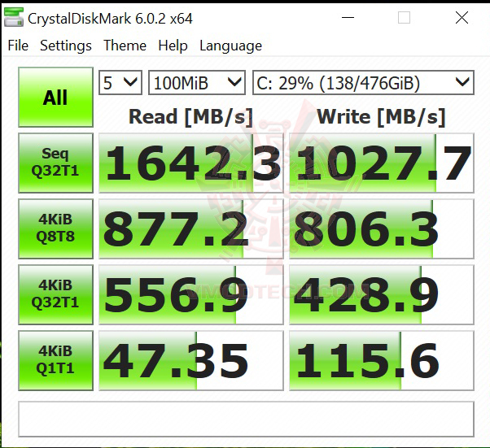This screenshot has width=490, height=448.
Task: Run the Seq Q32T1 benchmark
Action: (55, 163)
